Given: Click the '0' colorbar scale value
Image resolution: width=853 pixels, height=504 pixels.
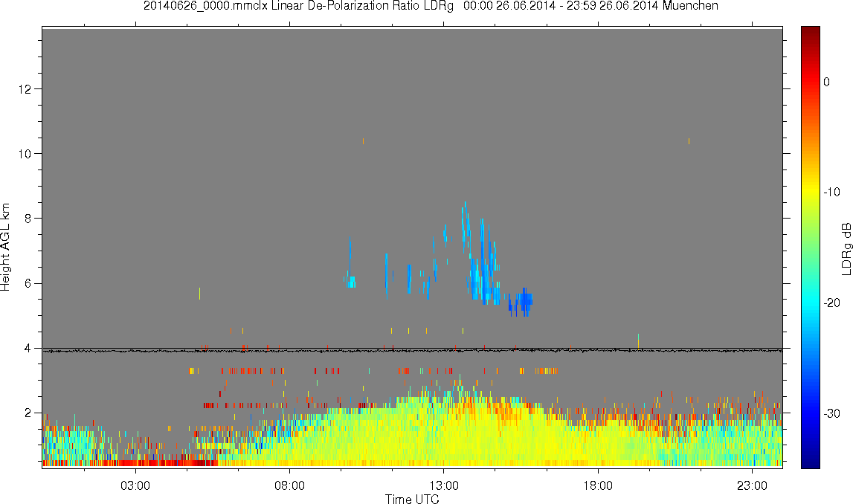Looking at the screenshot, I should pyautogui.click(x=827, y=82).
